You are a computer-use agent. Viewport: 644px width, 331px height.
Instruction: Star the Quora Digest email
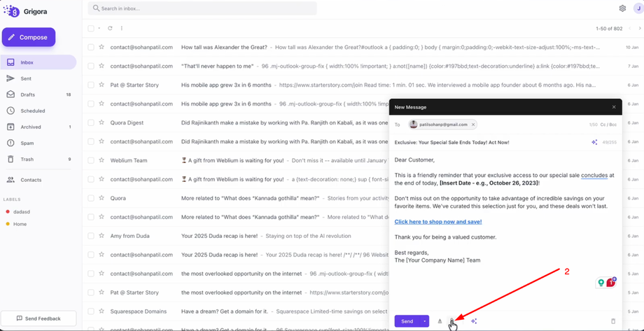(x=101, y=122)
